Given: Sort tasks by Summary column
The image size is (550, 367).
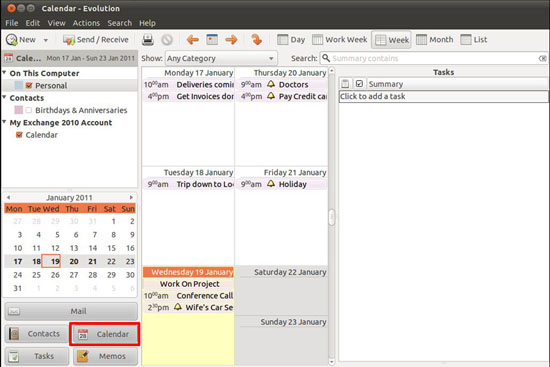Looking at the screenshot, I should click(x=457, y=84).
